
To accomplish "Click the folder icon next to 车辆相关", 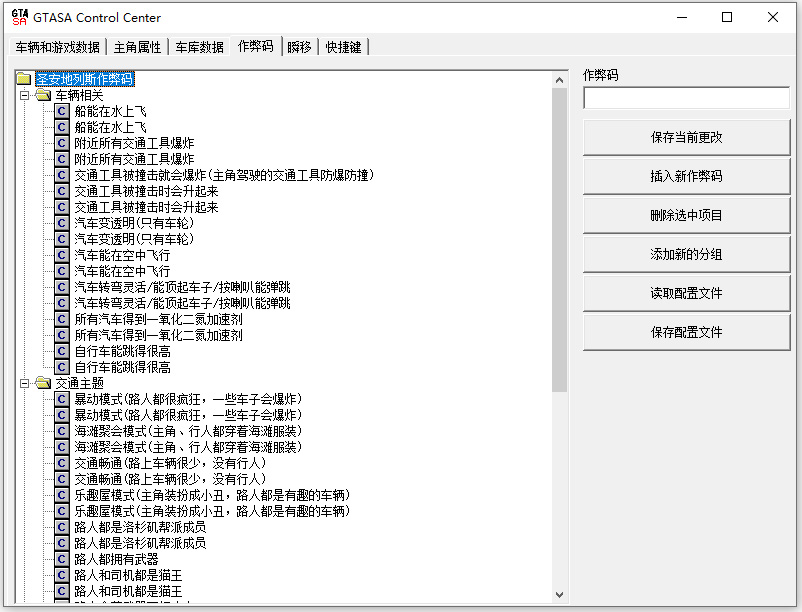I will click(43, 95).
